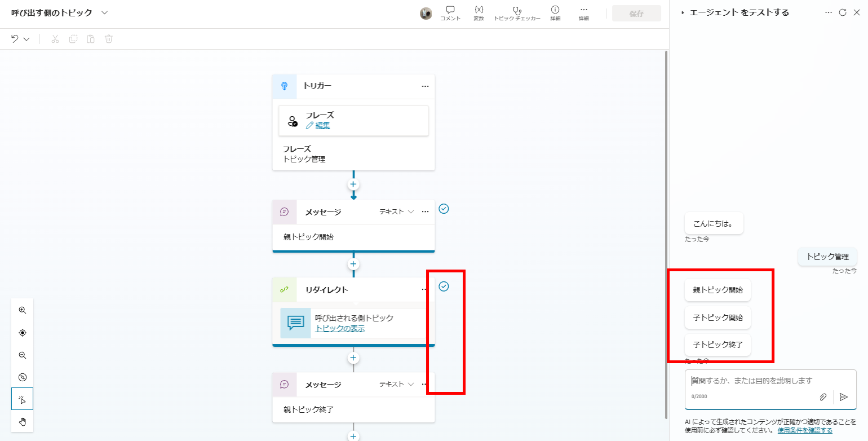
Task: Open the 変数 (variables) panel
Action: coord(479,14)
